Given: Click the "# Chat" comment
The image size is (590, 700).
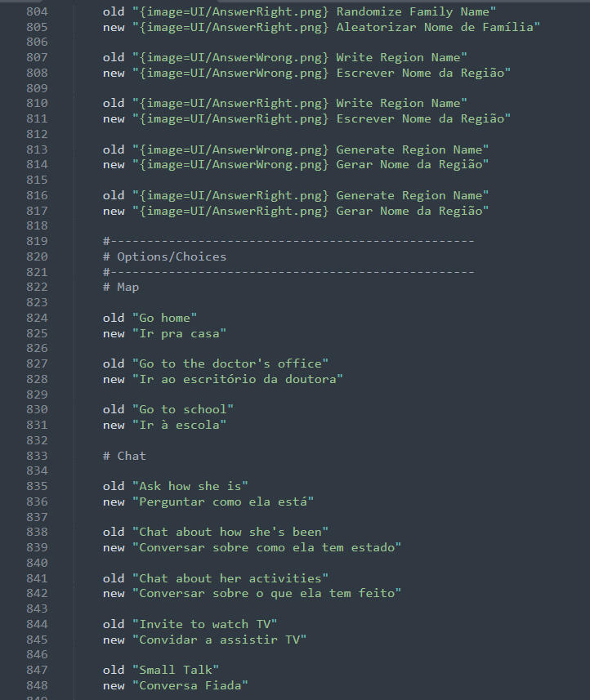Looking at the screenshot, I should (x=124, y=456).
